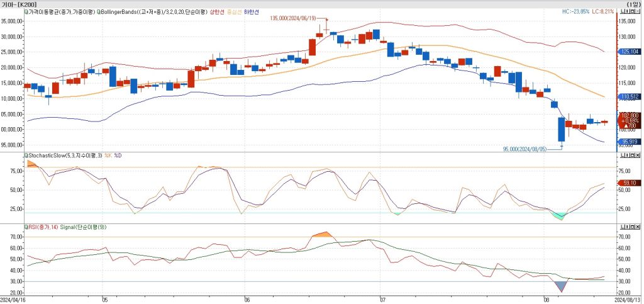Click the (1일) period label
The height and width of the screenshot is (304, 644).
[x=634, y=4]
